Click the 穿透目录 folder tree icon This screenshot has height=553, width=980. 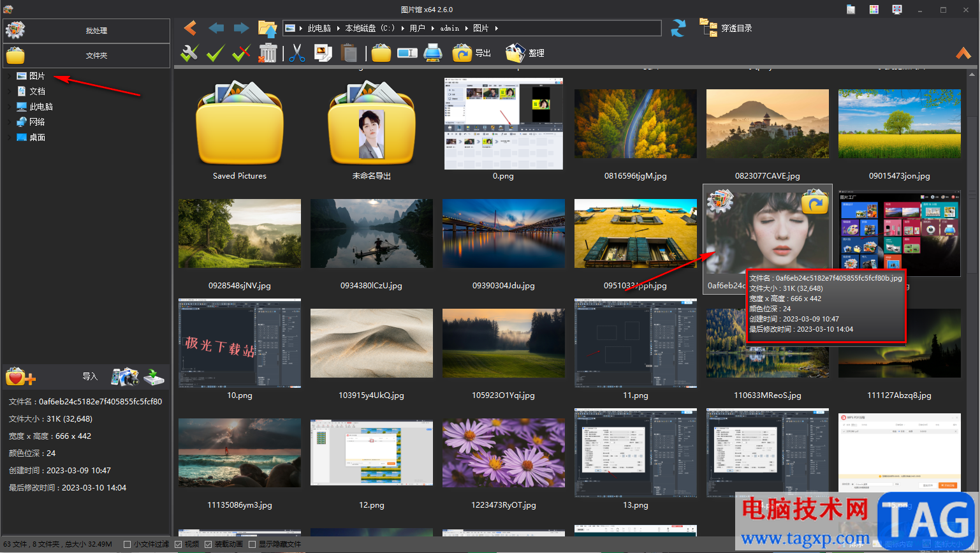point(708,27)
